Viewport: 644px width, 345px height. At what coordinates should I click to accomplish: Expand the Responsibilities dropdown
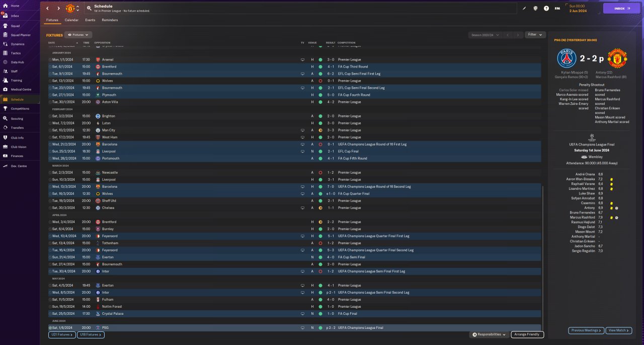490,334
